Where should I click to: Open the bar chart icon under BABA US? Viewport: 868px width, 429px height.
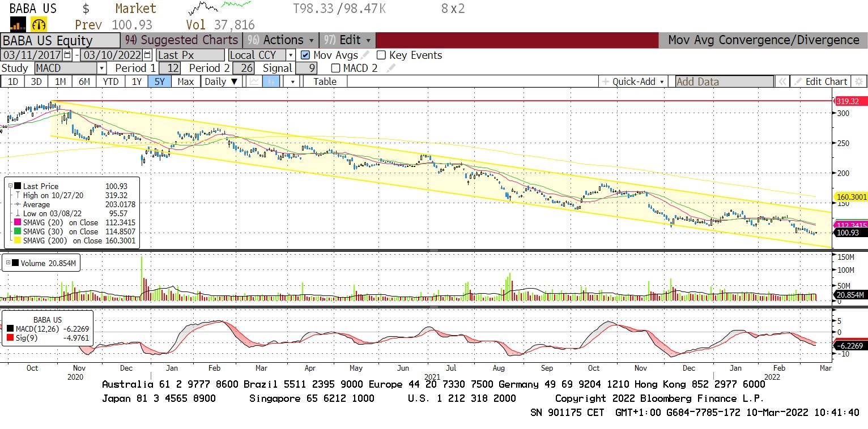tap(18, 24)
